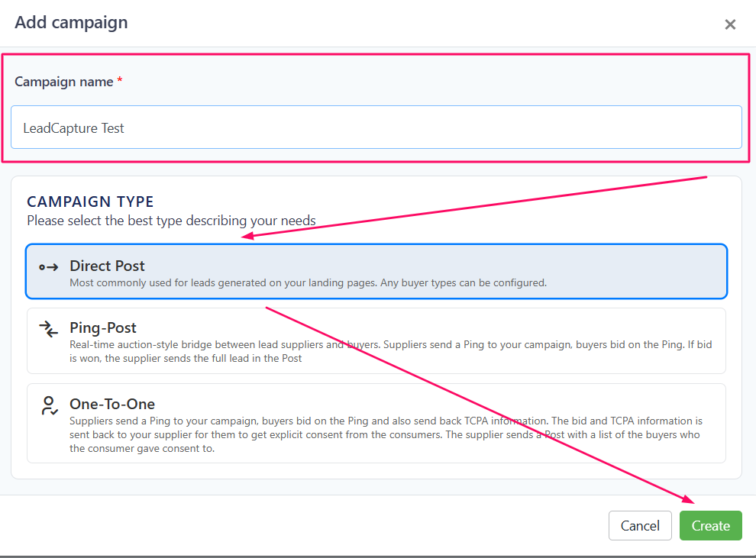Select the Ping-Post campaign type
The height and width of the screenshot is (558, 756).
[376, 341]
